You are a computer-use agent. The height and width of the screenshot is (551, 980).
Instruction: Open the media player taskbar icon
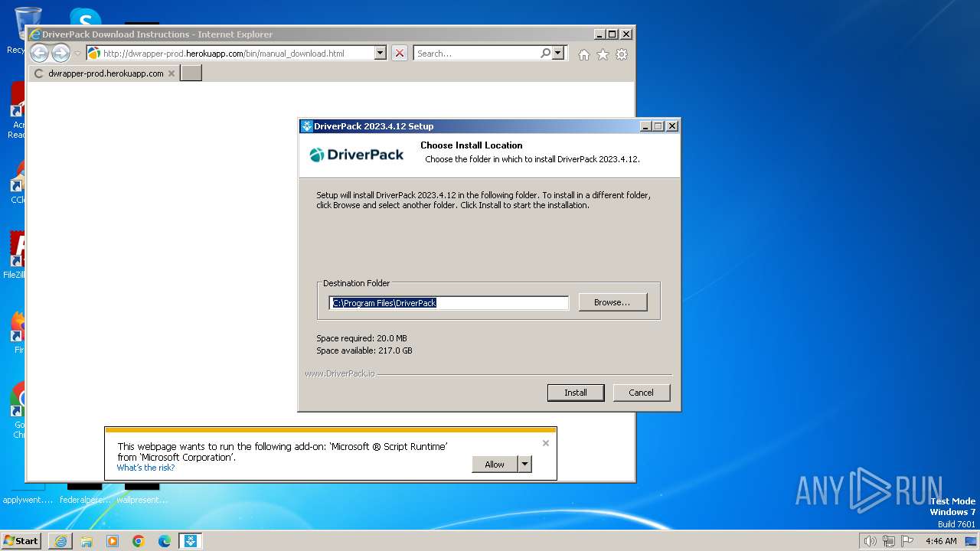click(113, 541)
